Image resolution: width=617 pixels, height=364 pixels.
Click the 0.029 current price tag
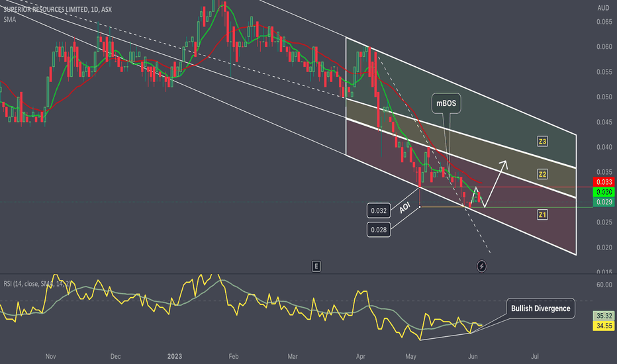[x=604, y=202]
